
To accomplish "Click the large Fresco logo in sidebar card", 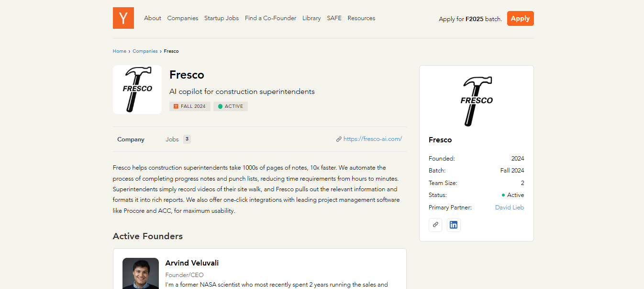I will [x=477, y=101].
